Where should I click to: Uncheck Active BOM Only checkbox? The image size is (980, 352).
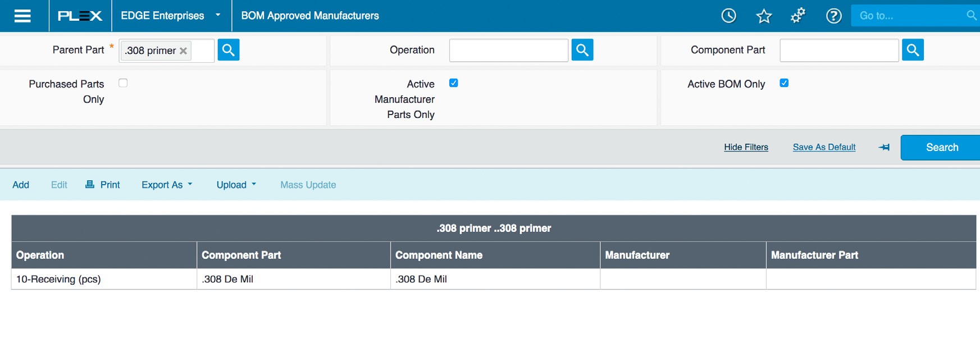point(784,83)
